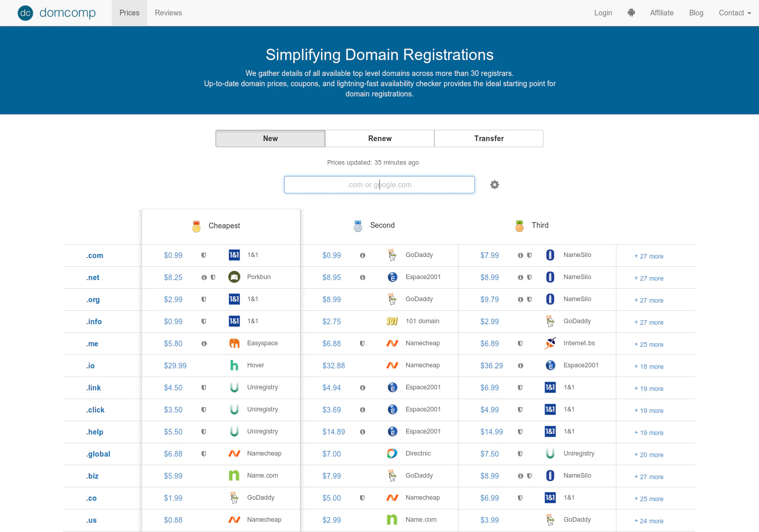
Task: Click info icon beside $36.29 .io price
Action: [521, 365]
